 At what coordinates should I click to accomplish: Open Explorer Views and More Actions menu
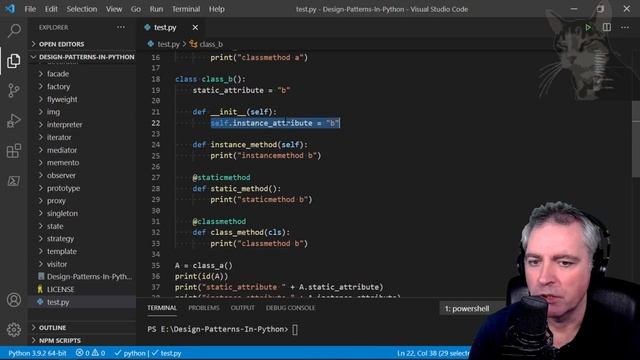click(x=121, y=27)
